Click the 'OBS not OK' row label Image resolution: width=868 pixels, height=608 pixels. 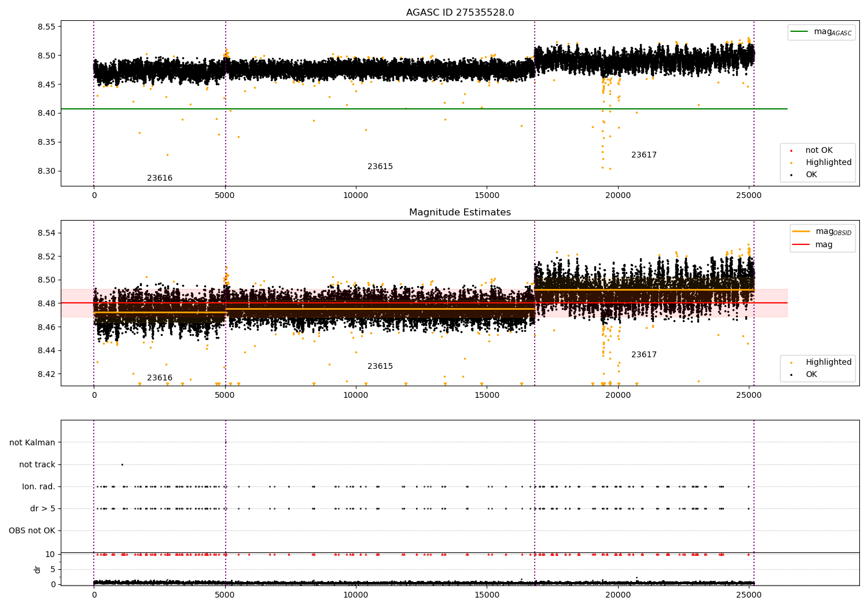point(32,531)
